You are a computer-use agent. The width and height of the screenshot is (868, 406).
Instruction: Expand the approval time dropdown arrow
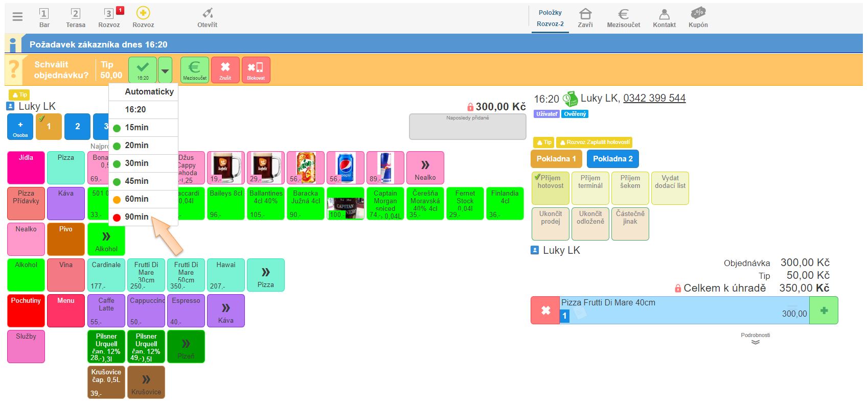pyautogui.click(x=165, y=70)
